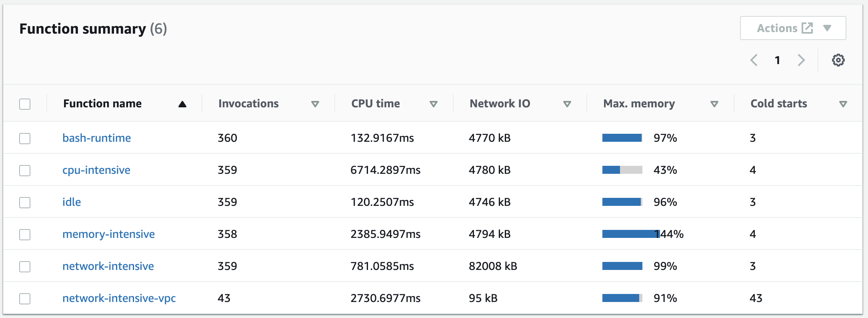Sort by Max. memory column arrow
The height and width of the screenshot is (318, 868).
[x=714, y=104]
